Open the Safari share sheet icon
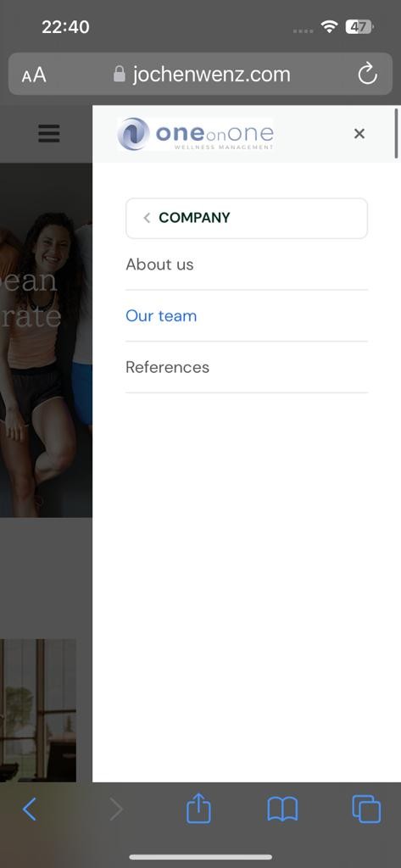Screen dimensions: 401x868 coord(198,808)
